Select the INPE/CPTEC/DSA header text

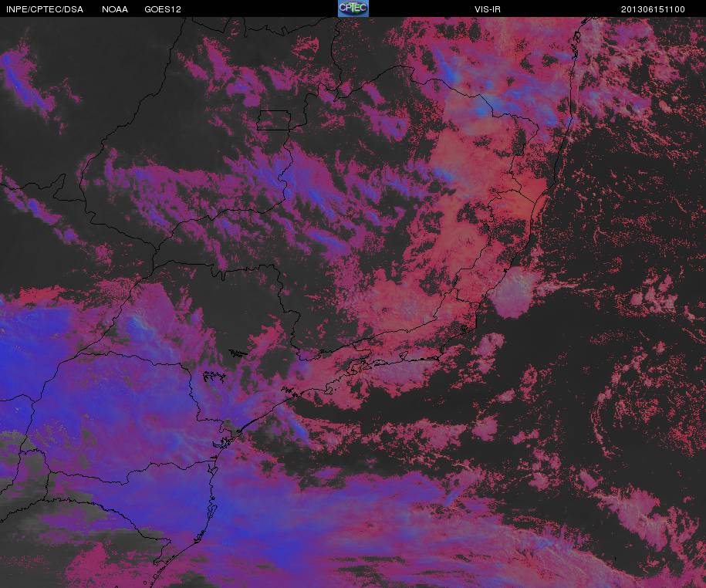pos(45,9)
